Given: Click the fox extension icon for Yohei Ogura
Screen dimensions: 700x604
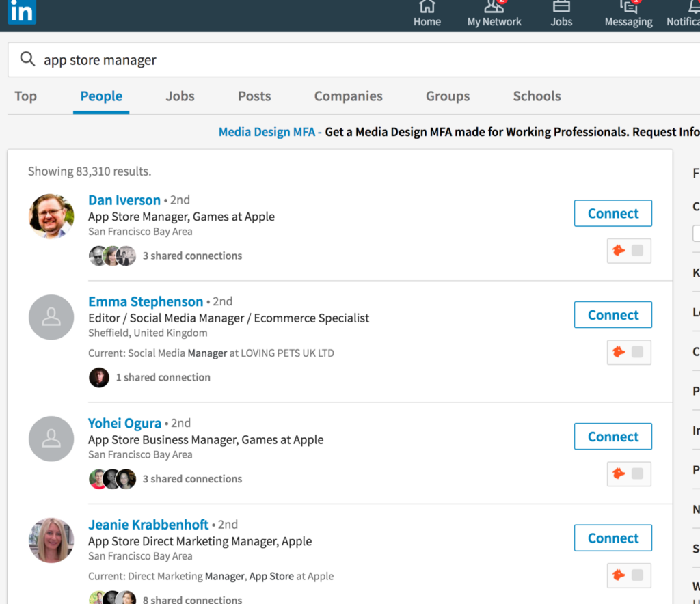Looking at the screenshot, I should coord(619,473).
